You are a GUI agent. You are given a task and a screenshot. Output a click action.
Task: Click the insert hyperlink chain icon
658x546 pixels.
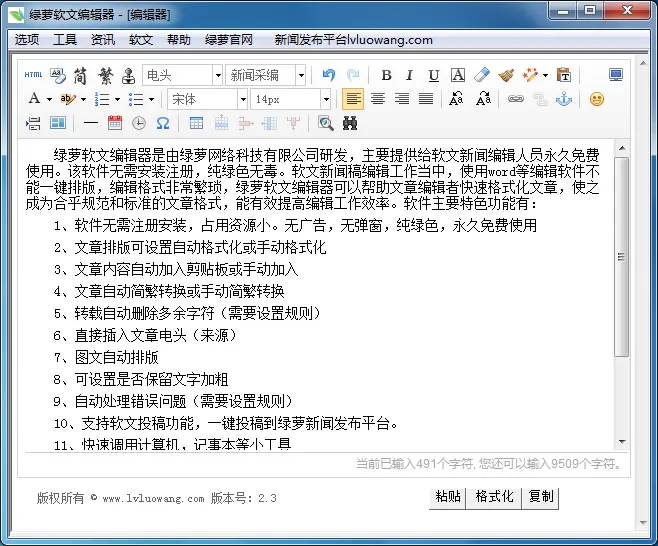point(516,99)
